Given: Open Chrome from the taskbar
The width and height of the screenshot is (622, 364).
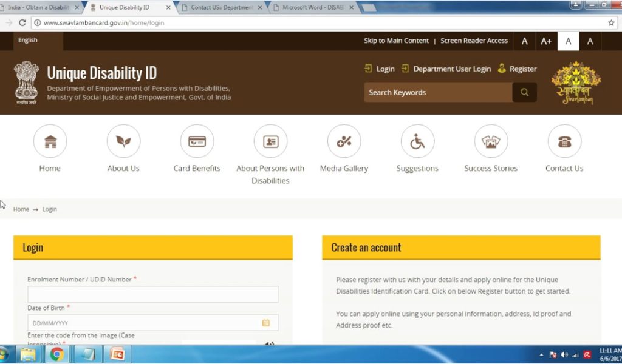Looking at the screenshot, I should pyautogui.click(x=57, y=354).
